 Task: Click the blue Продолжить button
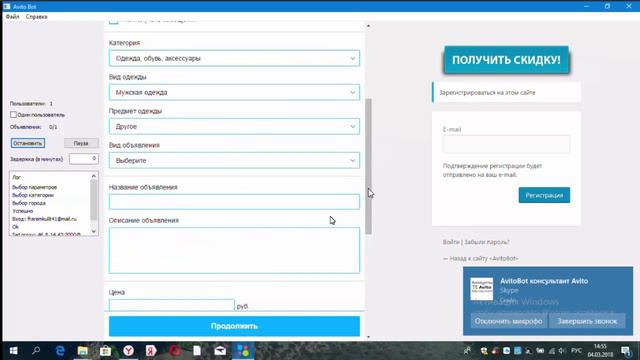(234, 326)
